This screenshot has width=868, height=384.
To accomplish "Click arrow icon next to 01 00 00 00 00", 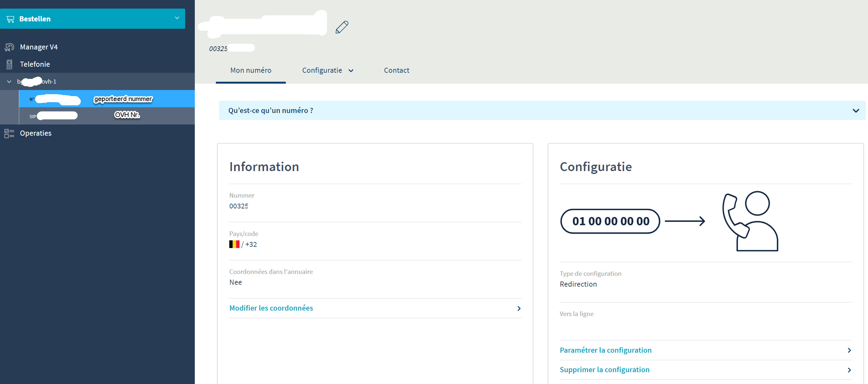I will pyautogui.click(x=684, y=221).
